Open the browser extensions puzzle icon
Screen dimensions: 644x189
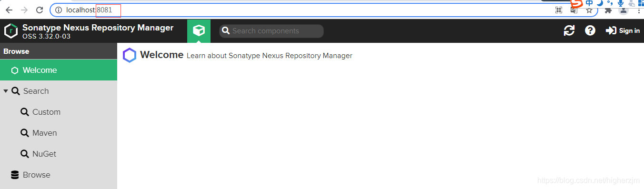[608, 10]
